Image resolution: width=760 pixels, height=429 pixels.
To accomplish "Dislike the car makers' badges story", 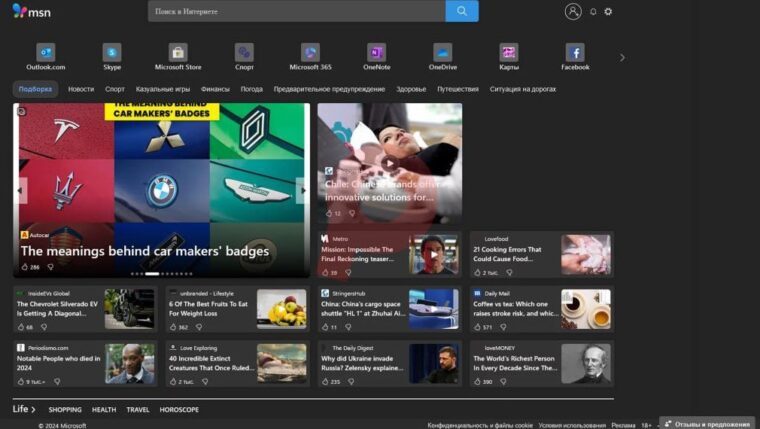I will tap(50, 267).
